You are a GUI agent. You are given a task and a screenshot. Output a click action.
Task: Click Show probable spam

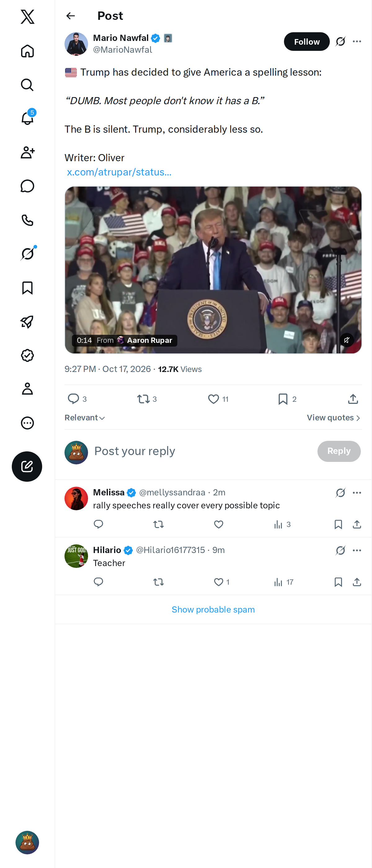tap(213, 609)
